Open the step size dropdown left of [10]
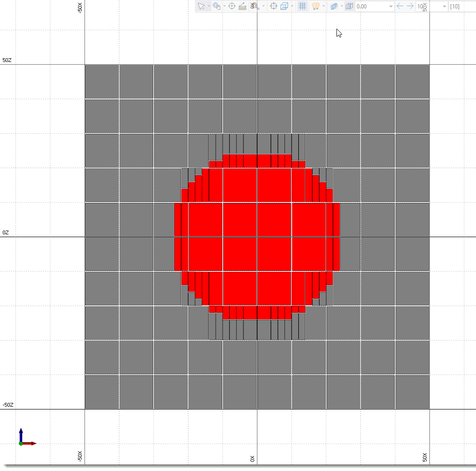 [x=445, y=6]
